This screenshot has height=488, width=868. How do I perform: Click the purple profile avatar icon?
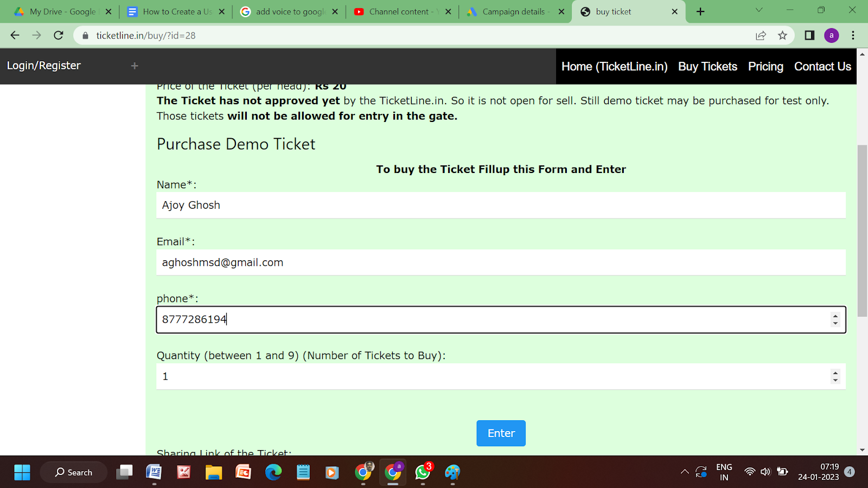pos(831,35)
